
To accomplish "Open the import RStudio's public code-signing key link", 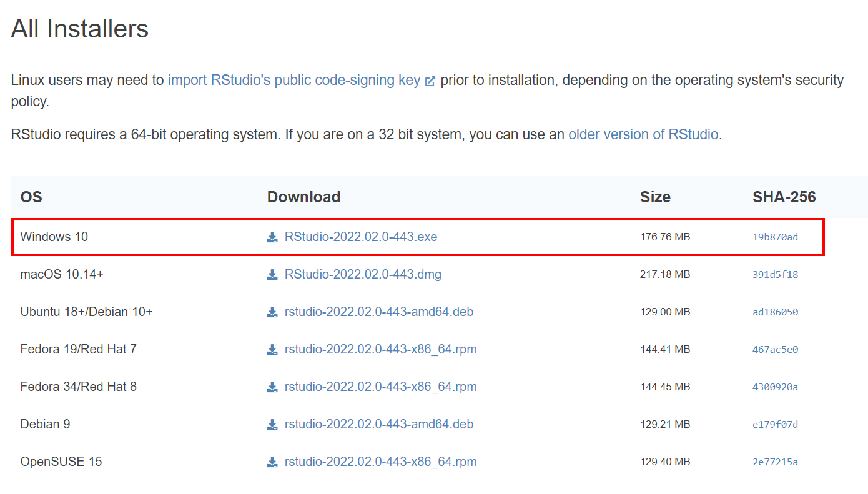I will 294,80.
